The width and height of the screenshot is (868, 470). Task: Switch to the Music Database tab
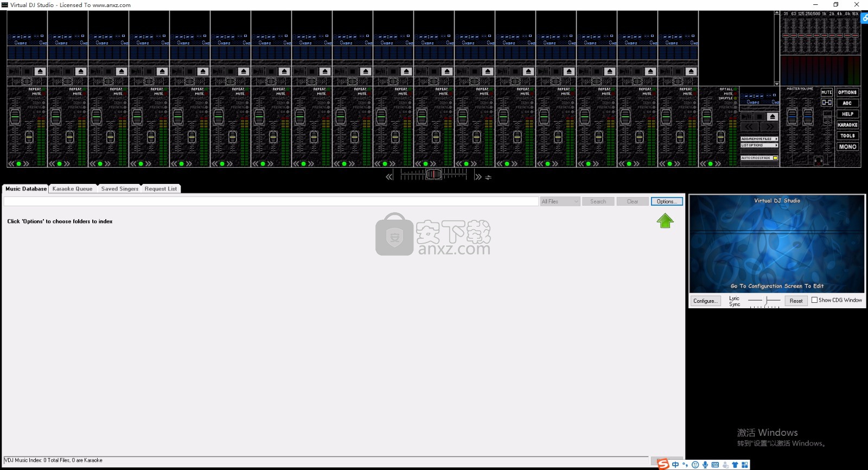tap(25, 189)
